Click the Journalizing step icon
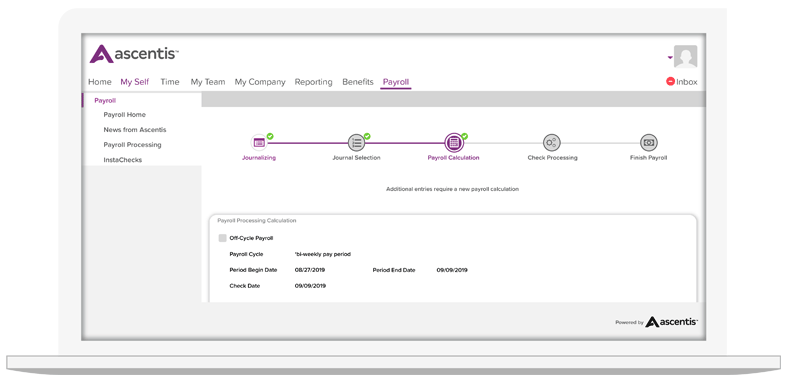The height and width of the screenshot is (384, 791). pyautogui.click(x=259, y=143)
